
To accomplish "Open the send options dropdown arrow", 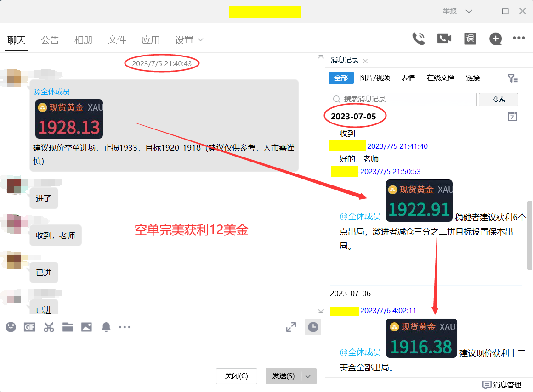I will 308,376.
